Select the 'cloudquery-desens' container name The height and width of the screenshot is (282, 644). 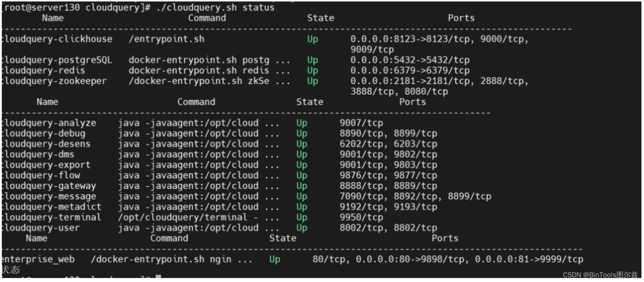[46, 144]
